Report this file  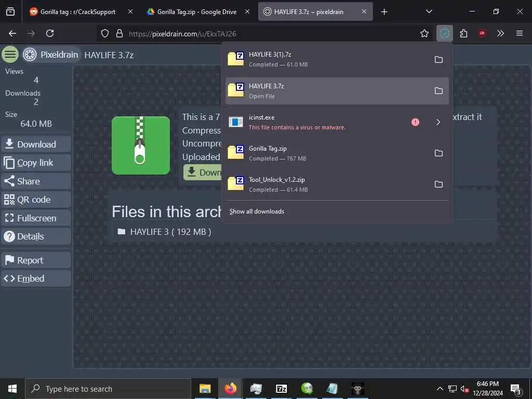coord(36,260)
